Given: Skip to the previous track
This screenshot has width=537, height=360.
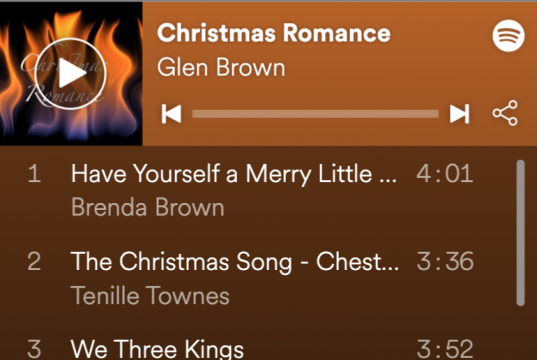Looking at the screenshot, I should 171,114.
